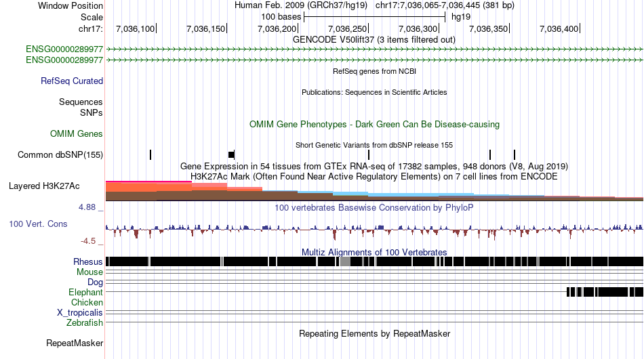Click the chr17:7,036,065-7,036,445 (381 bp) position text
Screen dimensions: 644x359
point(445,5)
